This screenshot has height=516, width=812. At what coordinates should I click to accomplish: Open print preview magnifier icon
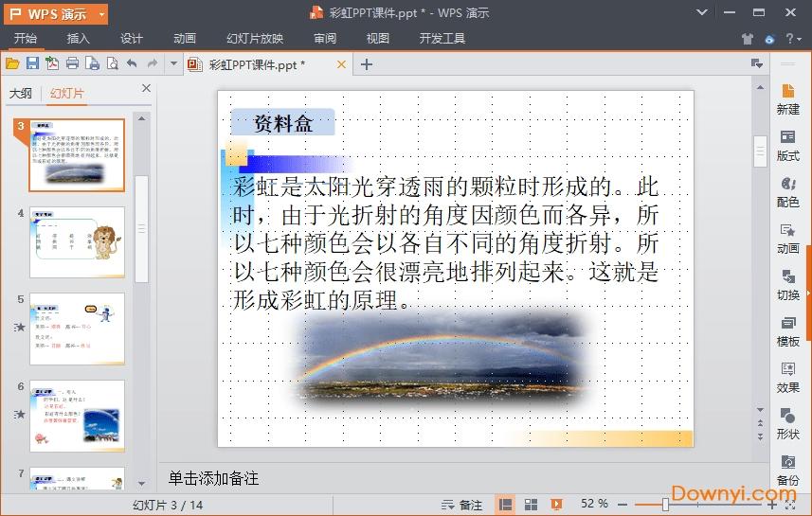[113, 63]
